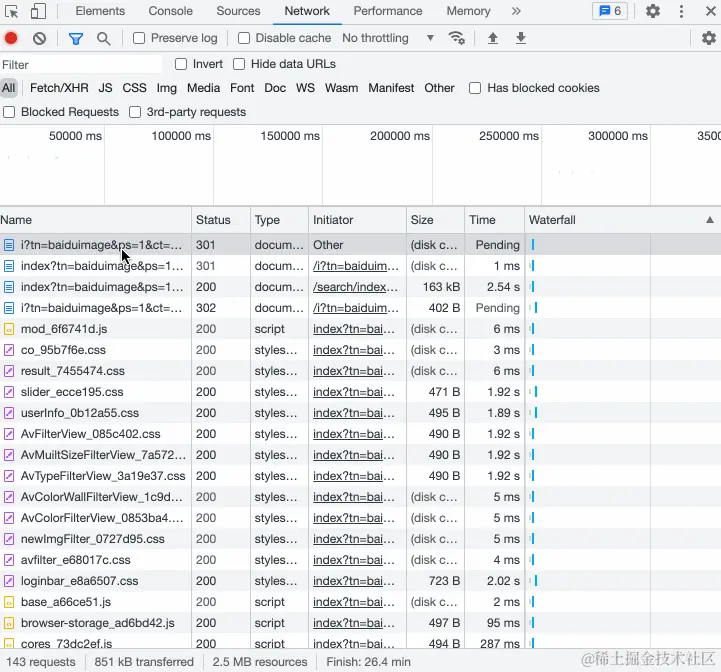Viewport: 721px width, 672px height.
Task: Export HAR file with the download arrow
Action: [x=521, y=38]
